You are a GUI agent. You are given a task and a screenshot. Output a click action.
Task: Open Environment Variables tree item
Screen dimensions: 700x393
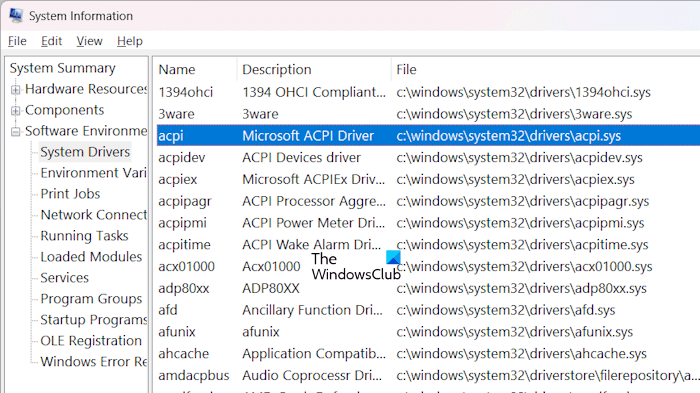pos(93,173)
